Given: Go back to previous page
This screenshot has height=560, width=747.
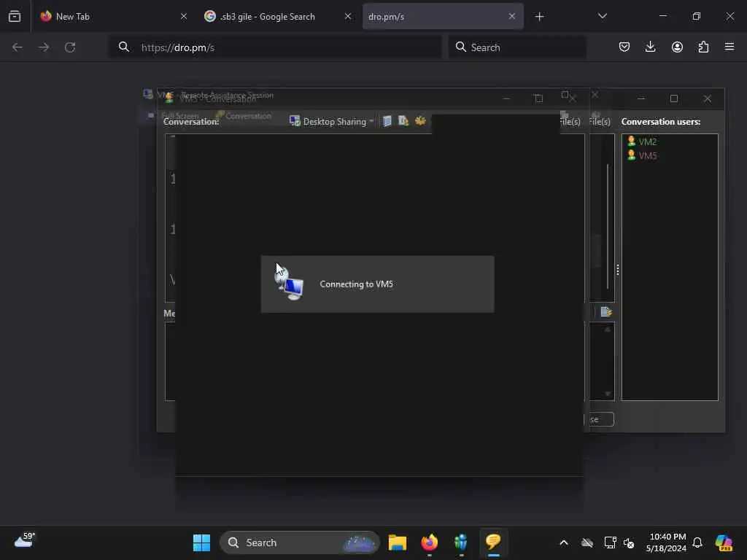Looking at the screenshot, I should [18, 47].
